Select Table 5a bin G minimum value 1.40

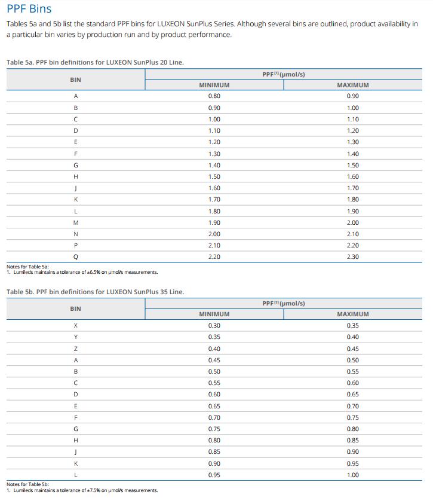point(214,165)
